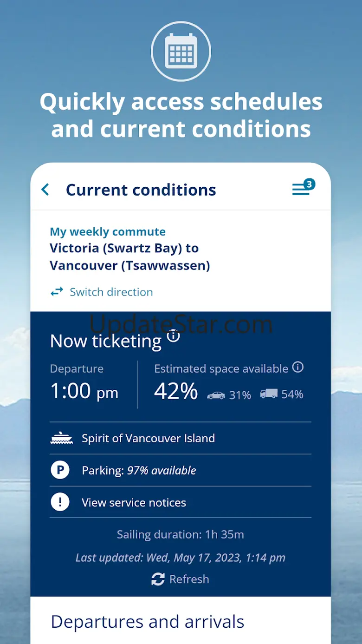
Task: Tap the service notices exclamation icon
Action: click(60, 502)
